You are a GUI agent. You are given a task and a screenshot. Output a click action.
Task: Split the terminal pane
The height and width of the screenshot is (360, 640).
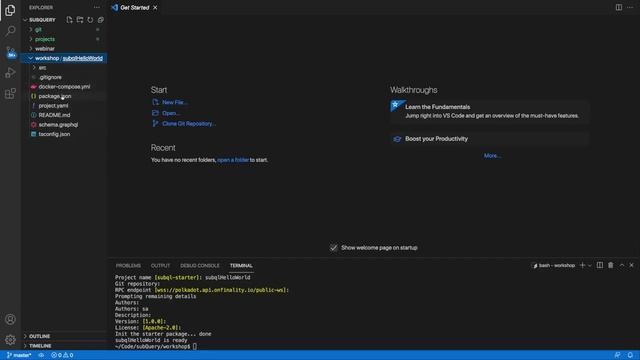coord(600,265)
